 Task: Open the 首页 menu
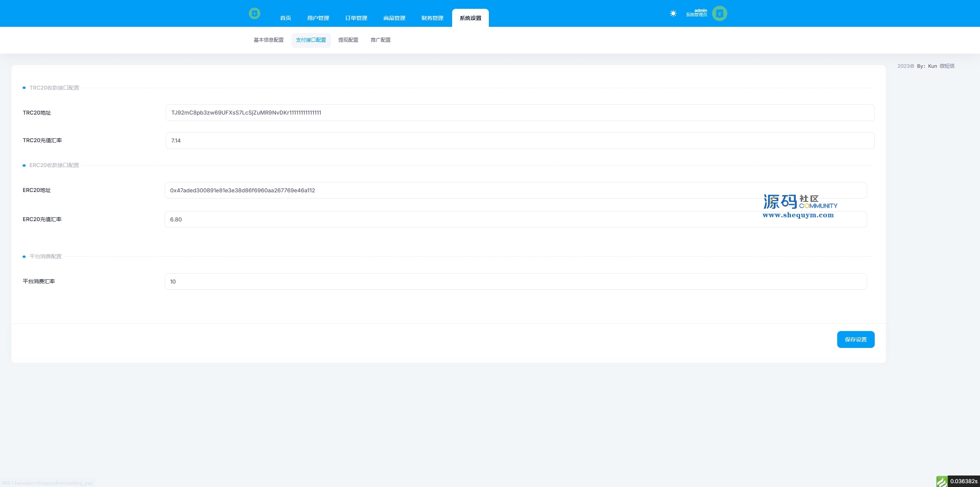tap(286, 18)
